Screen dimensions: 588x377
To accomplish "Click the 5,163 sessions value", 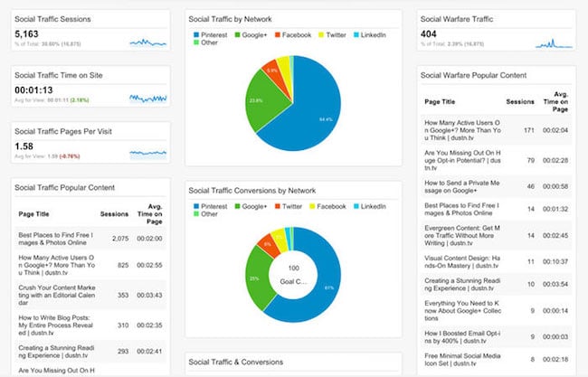I will click(x=26, y=34).
